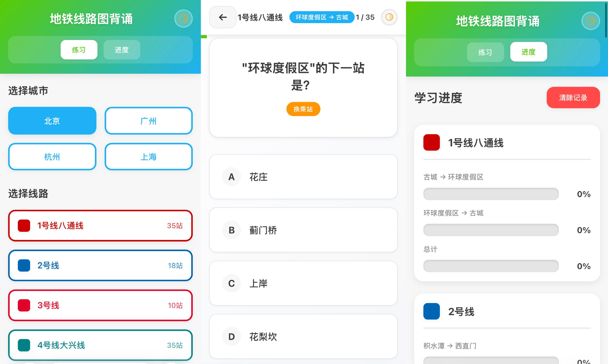608x364 pixels.
Task: Switch direction via 环球度假区 → 古城 pill
Action: 321,17
